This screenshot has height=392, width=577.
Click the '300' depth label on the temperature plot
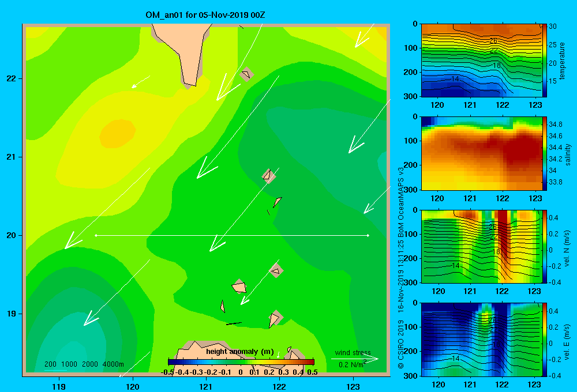pos(410,96)
